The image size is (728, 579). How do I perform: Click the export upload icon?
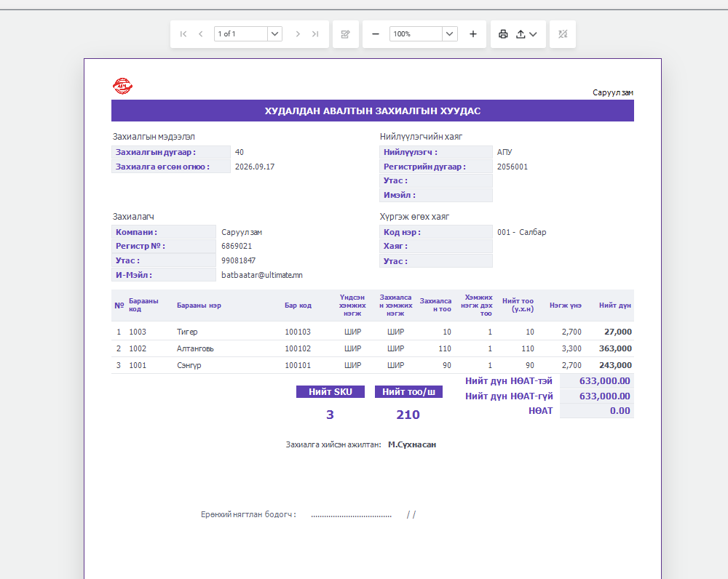[x=521, y=34]
